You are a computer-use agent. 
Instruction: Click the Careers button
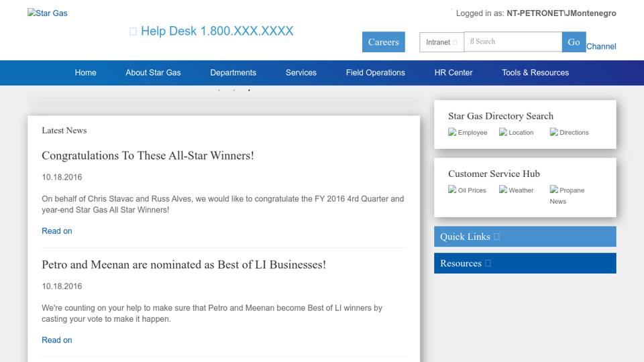click(x=383, y=42)
